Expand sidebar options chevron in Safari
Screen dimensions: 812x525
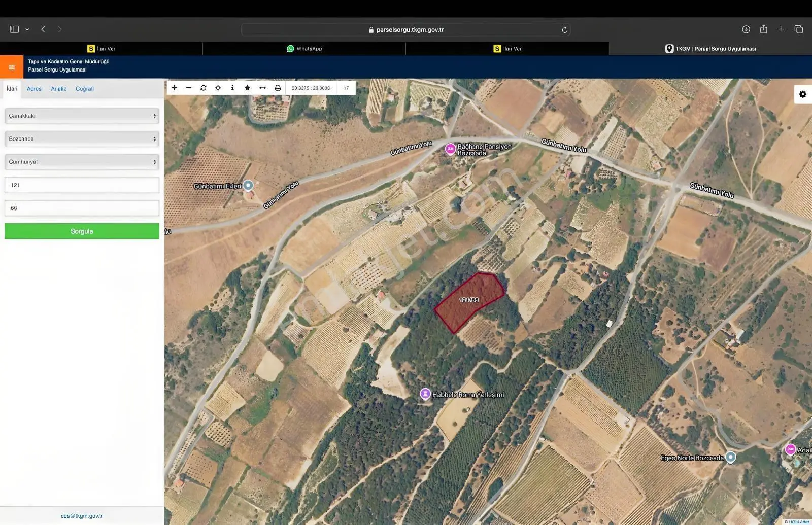click(27, 29)
